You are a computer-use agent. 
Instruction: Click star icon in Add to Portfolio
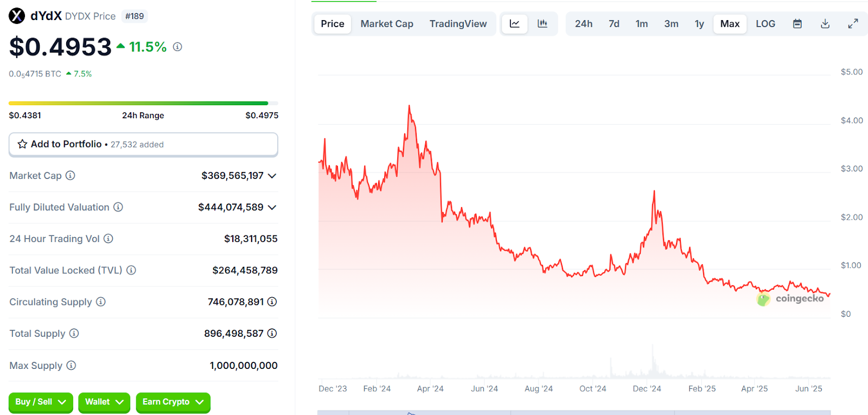pos(22,144)
